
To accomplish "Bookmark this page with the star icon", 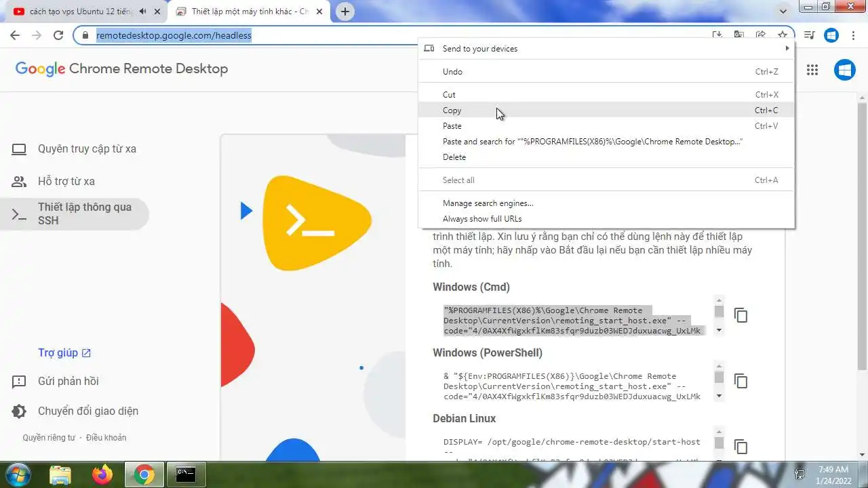I will [783, 35].
